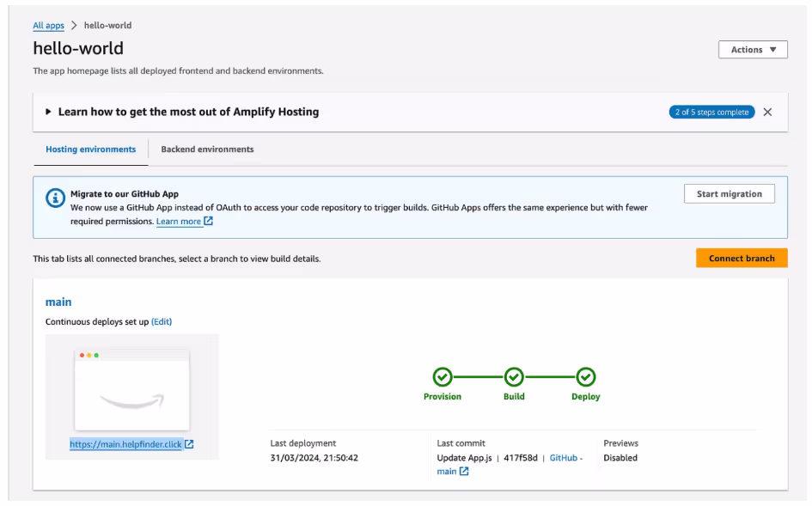This screenshot has height=506, width=812.
Task: Dismiss the Amplify Hosting learning panel
Action: [x=767, y=113]
